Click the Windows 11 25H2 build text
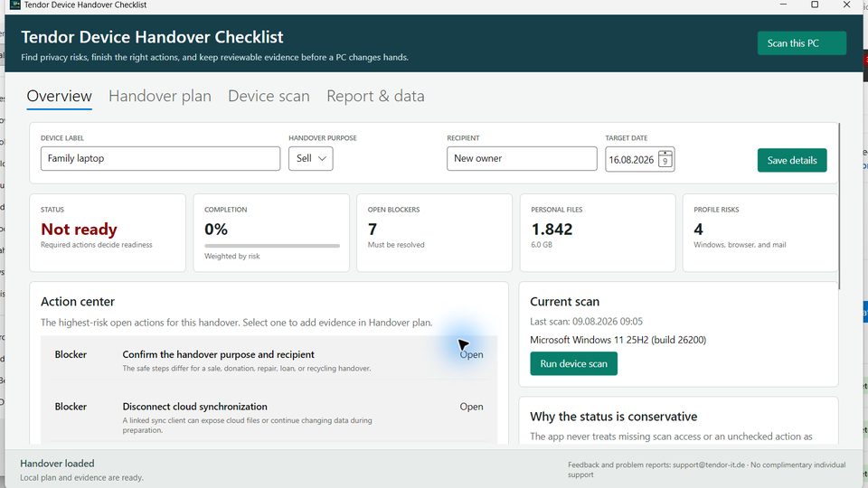Screen dimensions: 868x488 pyautogui.click(x=618, y=340)
